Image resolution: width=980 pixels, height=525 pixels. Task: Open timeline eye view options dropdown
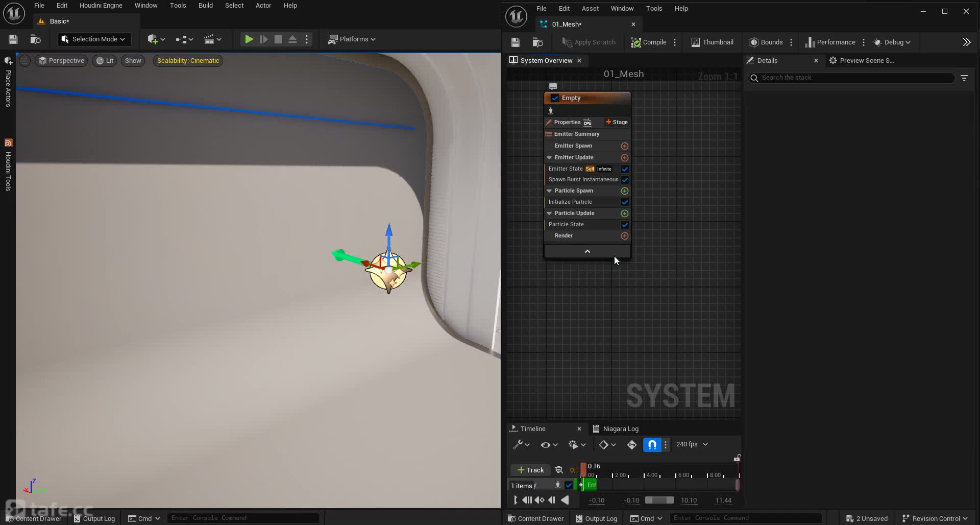[x=549, y=445]
